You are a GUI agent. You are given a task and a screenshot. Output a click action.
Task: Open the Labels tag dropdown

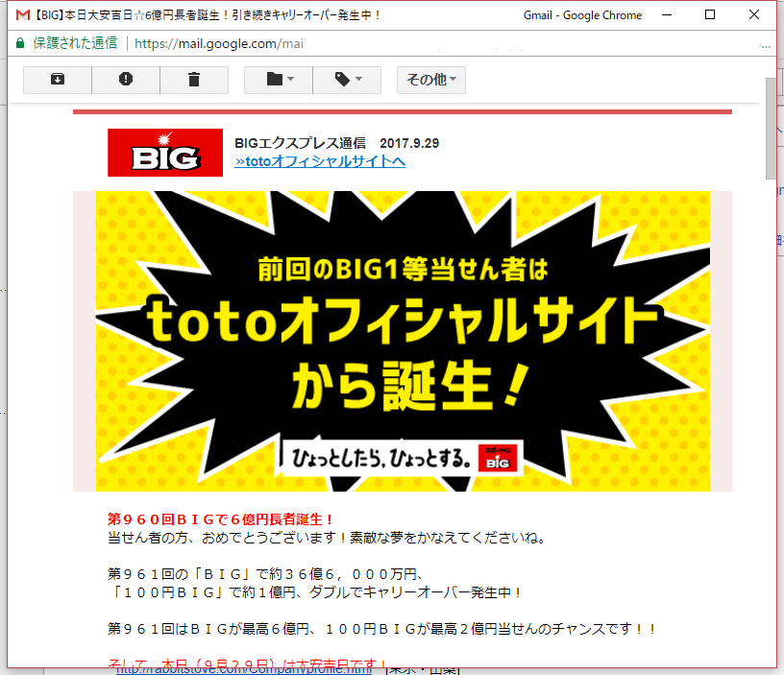point(347,80)
